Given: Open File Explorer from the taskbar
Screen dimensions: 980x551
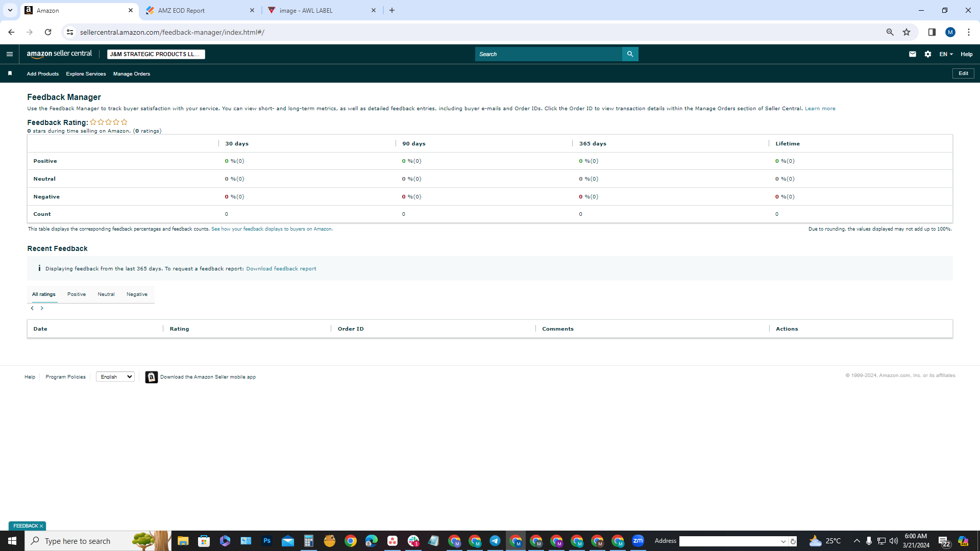Looking at the screenshot, I should coord(183,541).
